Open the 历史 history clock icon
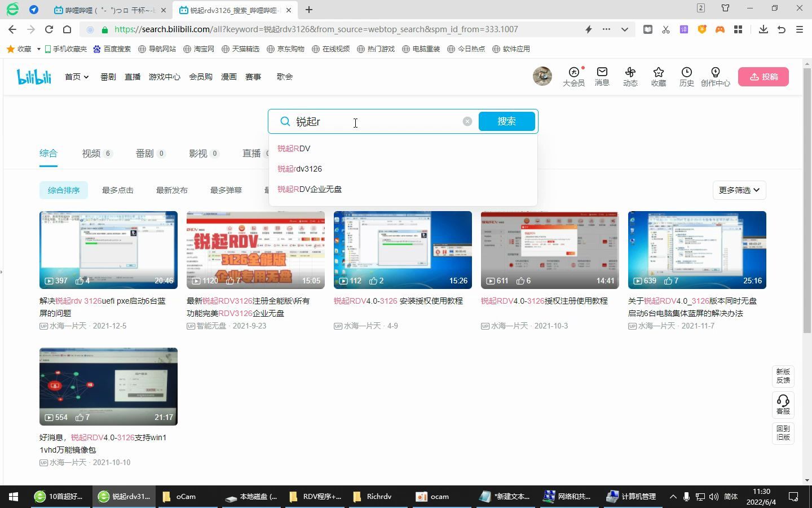This screenshot has width=812, height=508. (x=686, y=76)
